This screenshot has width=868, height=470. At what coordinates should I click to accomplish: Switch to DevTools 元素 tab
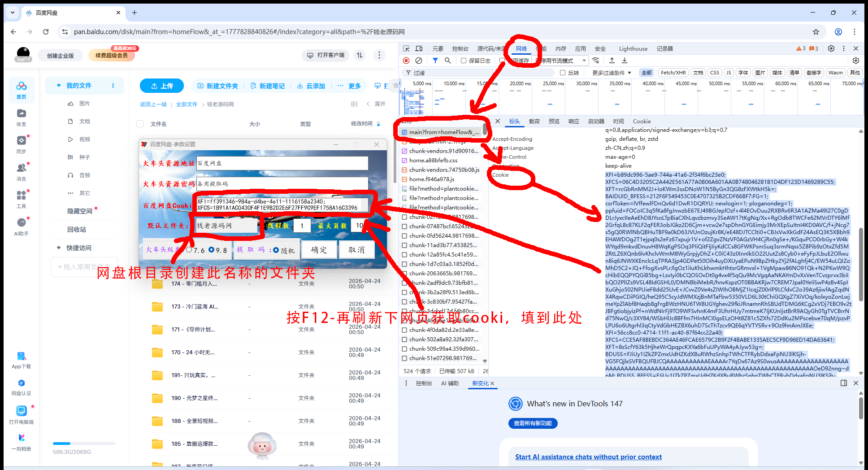pyautogui.click(x=438, y=48)
